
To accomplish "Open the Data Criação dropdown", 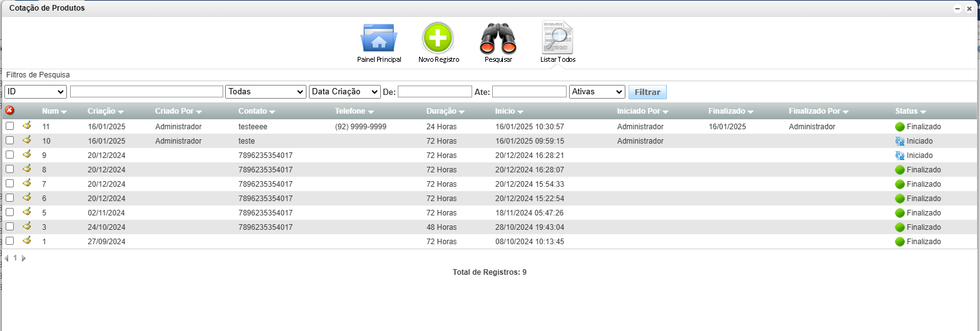I will [x=345, y=92].
